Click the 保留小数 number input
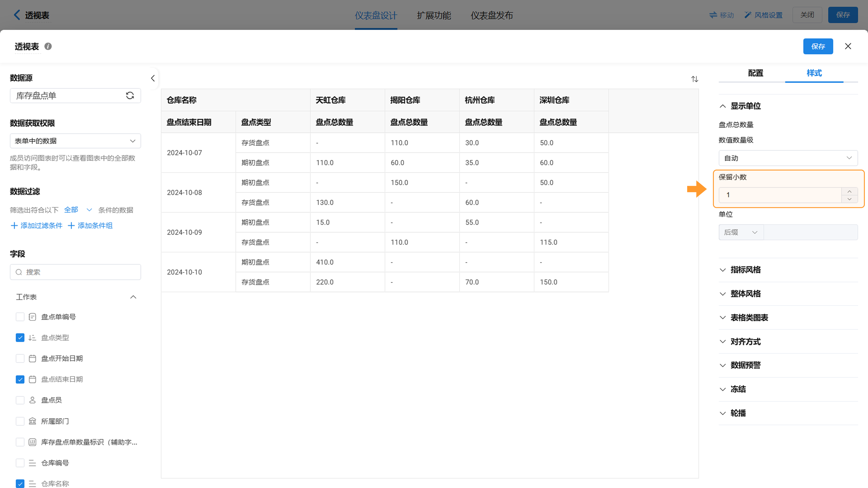 (780, 195)
